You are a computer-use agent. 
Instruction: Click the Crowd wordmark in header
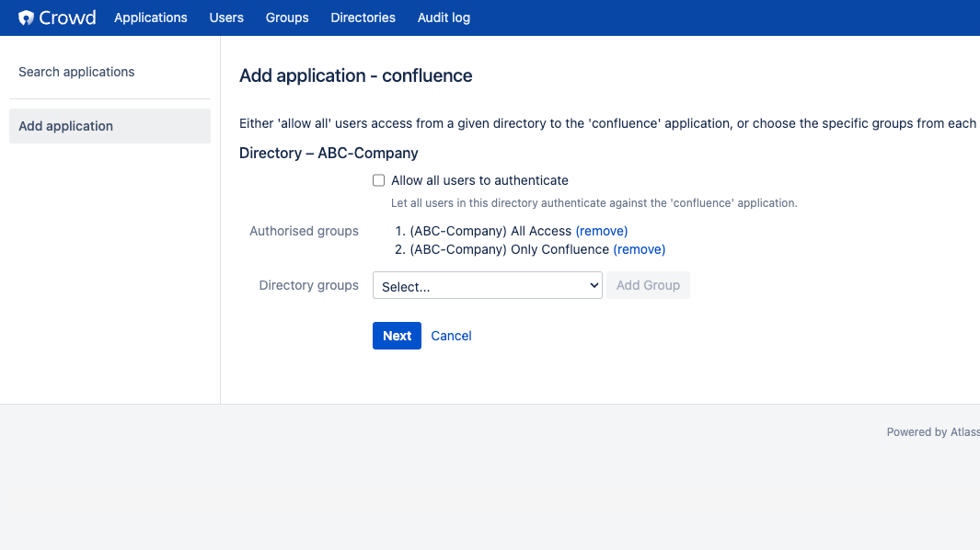(67, 17)
